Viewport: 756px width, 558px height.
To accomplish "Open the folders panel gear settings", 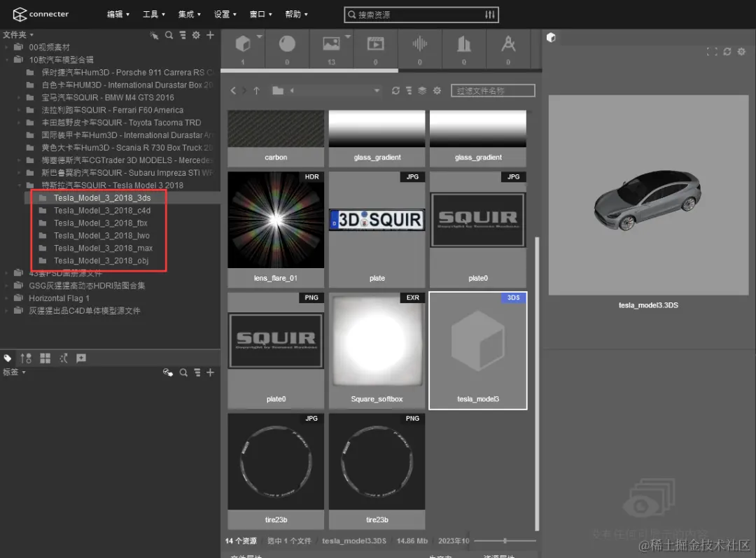I will tap(196, 35).
